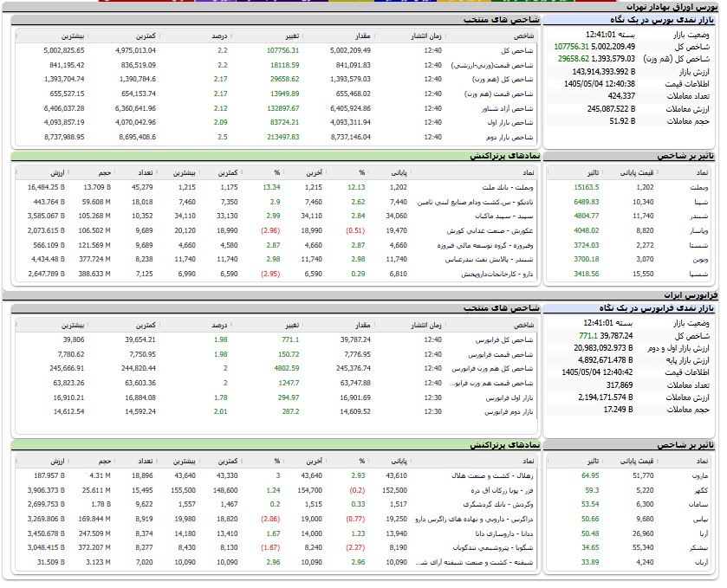Open the 'شاخص کل' row in the bourse selected indices table

coord(276,50)
